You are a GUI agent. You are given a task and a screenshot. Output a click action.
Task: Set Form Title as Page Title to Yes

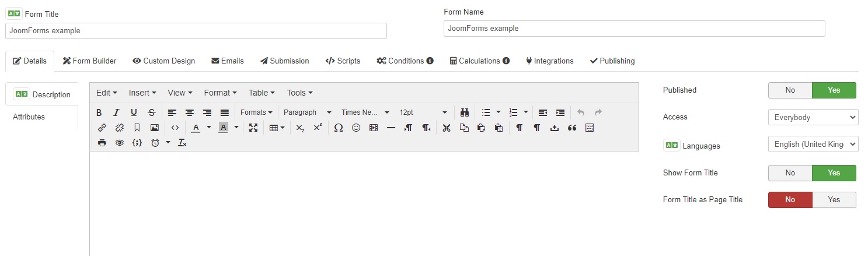pos(834,200)
